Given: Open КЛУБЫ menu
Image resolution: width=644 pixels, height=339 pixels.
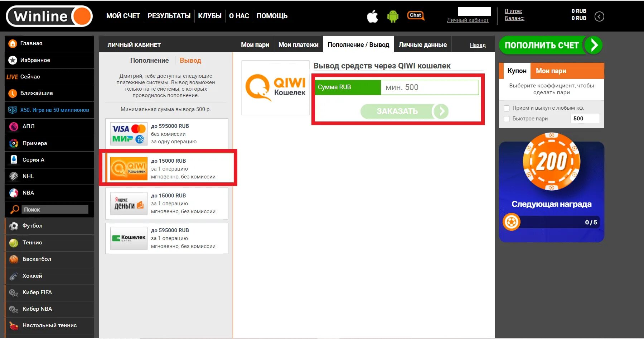Looking at the screenshot, I should coord(210,16).
